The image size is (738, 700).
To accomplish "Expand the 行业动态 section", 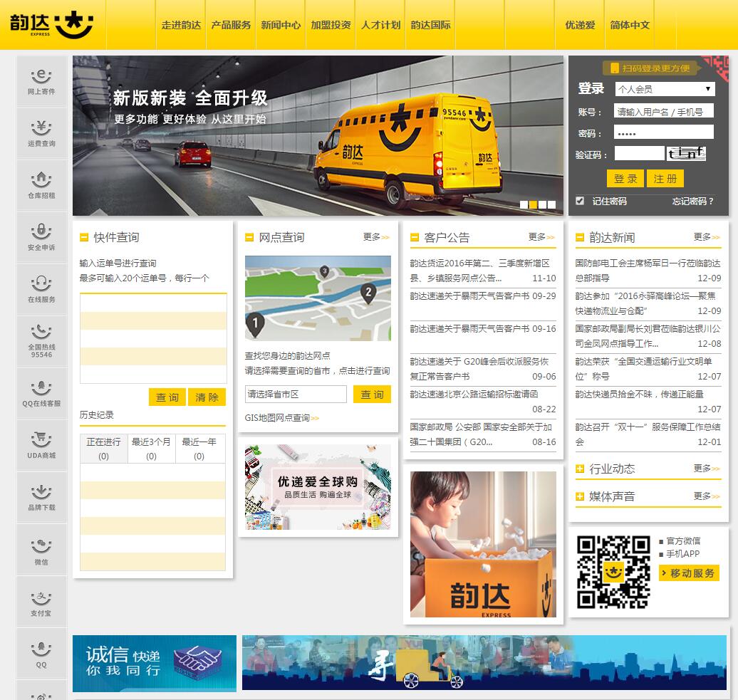I will pos(580,469).
